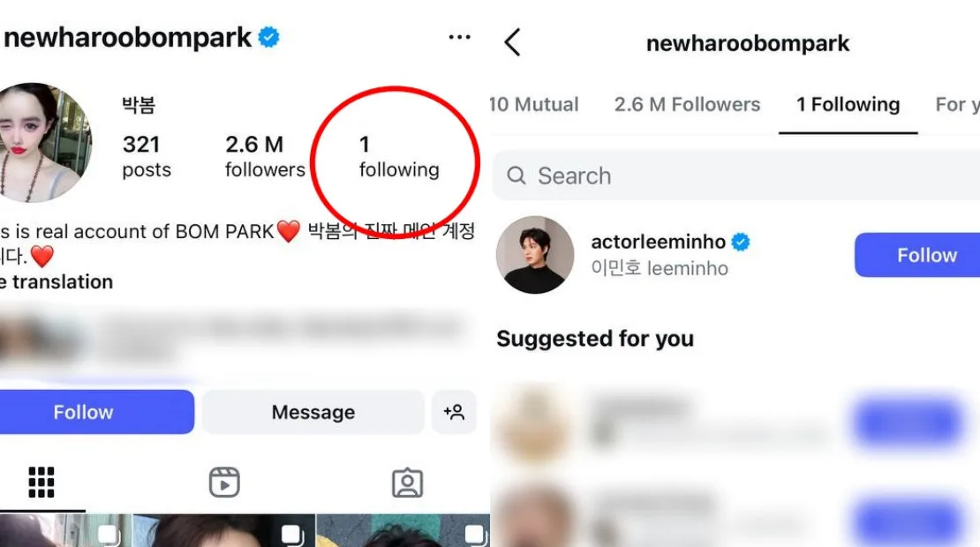Viewport: 980px width, 547px height.
Task: Open the 1 following count on profile
Action: click(398, 157)
